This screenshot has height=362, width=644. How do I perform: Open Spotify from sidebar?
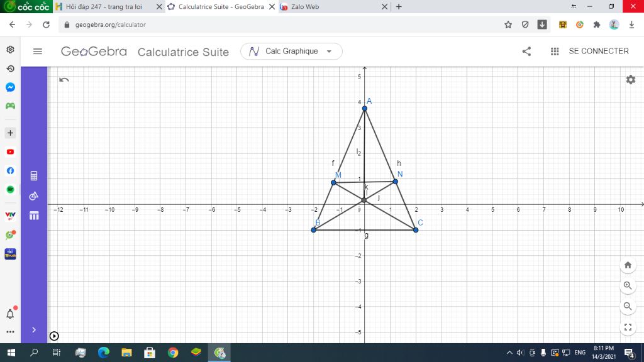click(10, 190)
